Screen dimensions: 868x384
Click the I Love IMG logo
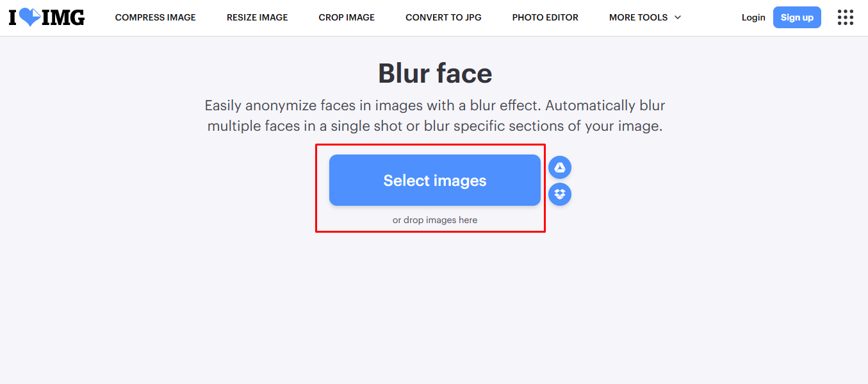tap(46, 17)
